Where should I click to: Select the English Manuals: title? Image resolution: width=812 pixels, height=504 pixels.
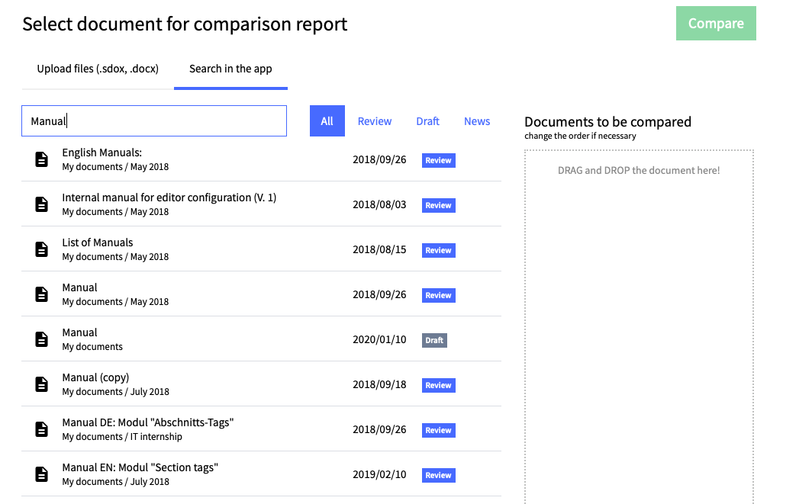tap(102, 152)
